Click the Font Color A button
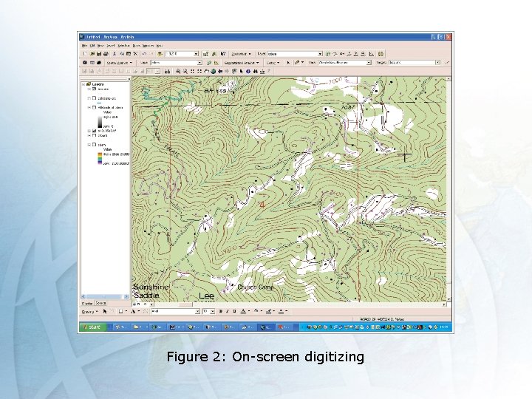This screenshot has height=399, width=532. [243, 311]
